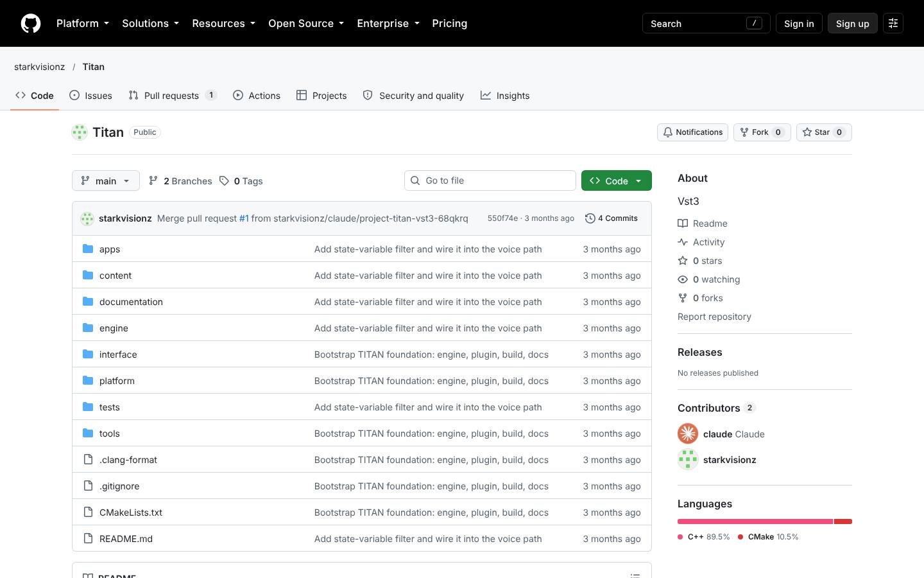Open the green Code dropdown button
The image size is (924, 578).
[617, 180]
